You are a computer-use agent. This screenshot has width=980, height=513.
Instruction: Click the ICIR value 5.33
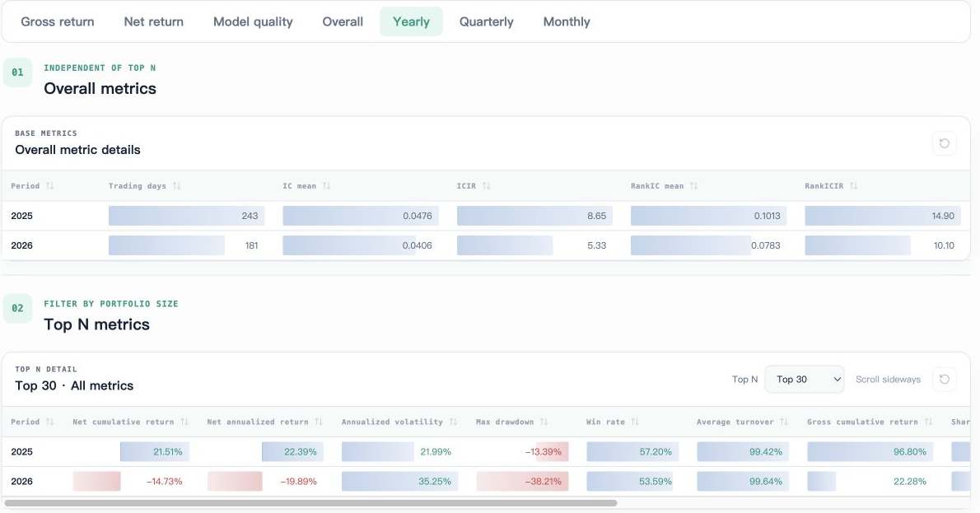(x=596, y=245)
